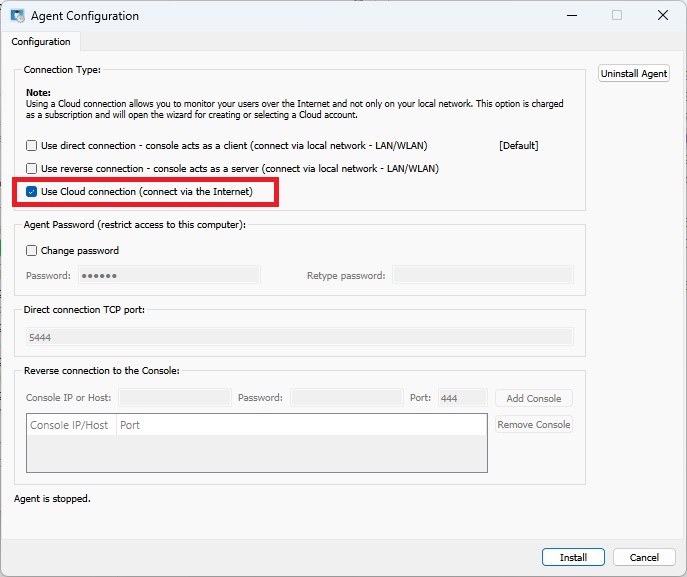This screenshot has width=687, height=577.
Task: Select the Console IP or Host field
Action: pos(174,398)
